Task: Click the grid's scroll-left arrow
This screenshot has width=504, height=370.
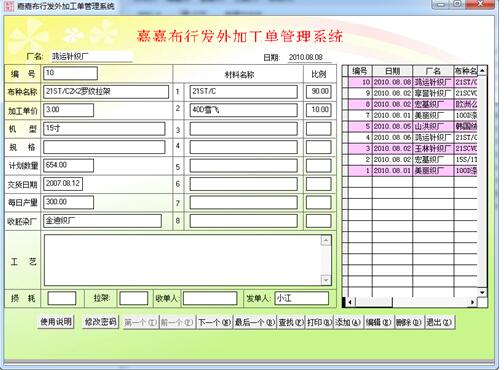Action: tap(350, 302)
